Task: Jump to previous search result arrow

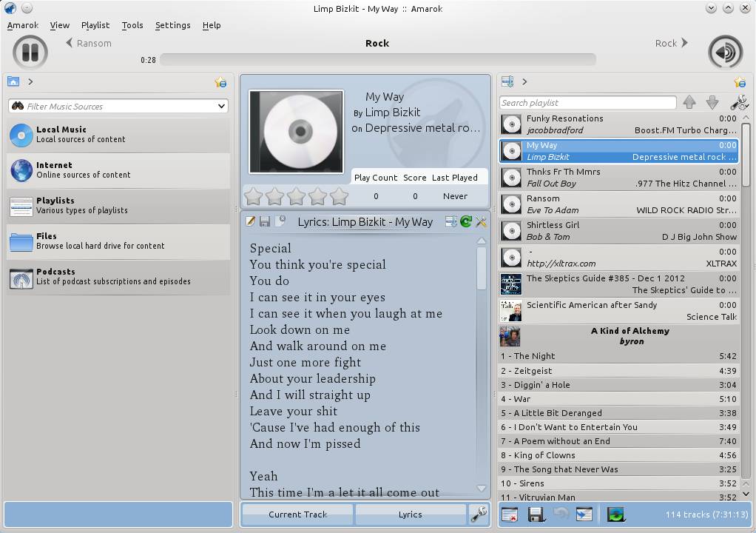Action: 689,101
